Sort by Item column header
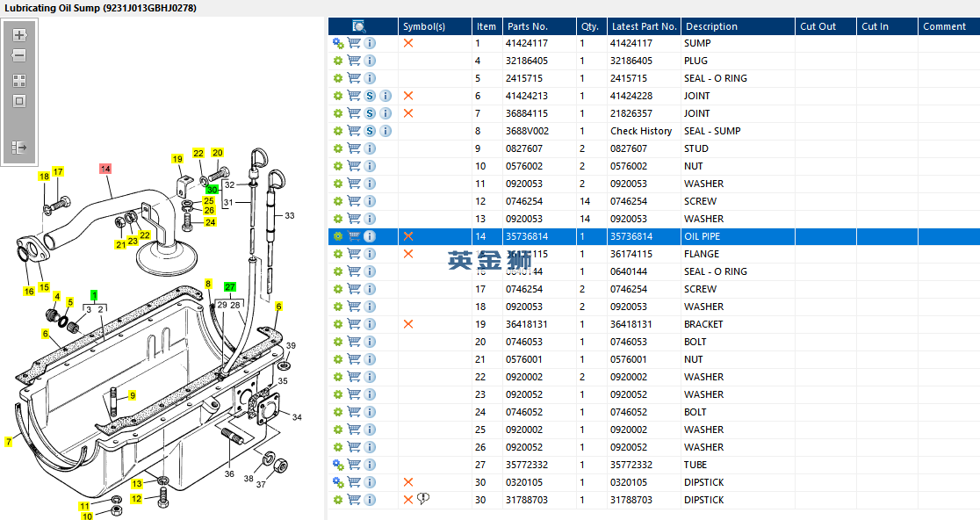Image resolution: width=980 pixels, height=520 pixels. pos(486,26)
